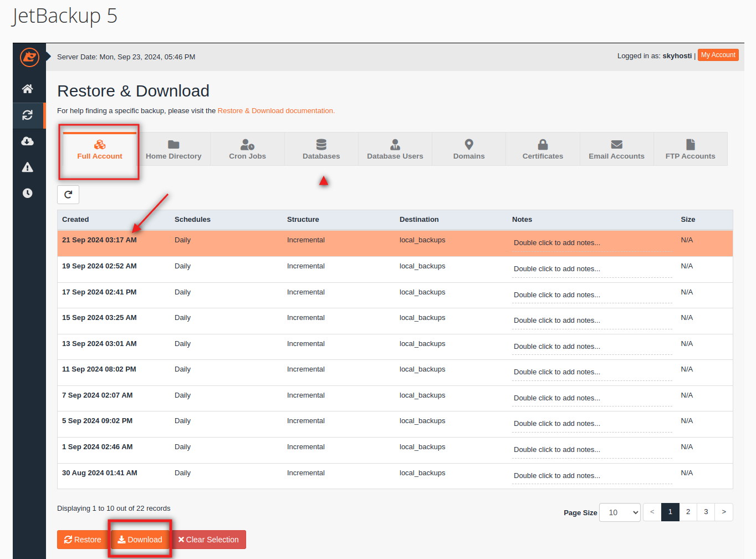This screenshot has height=559, width=756.
Task: Click Clear Selection button
Action: click(208, 540)
